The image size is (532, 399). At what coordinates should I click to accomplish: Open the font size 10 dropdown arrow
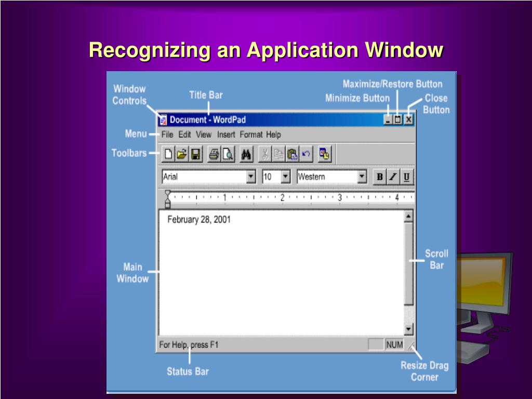tap(285, 177)
